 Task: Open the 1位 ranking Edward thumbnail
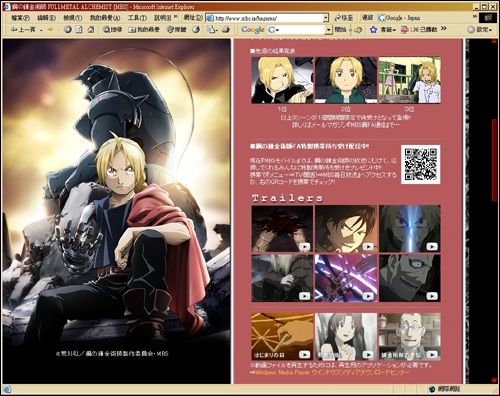tap(282, 80)
